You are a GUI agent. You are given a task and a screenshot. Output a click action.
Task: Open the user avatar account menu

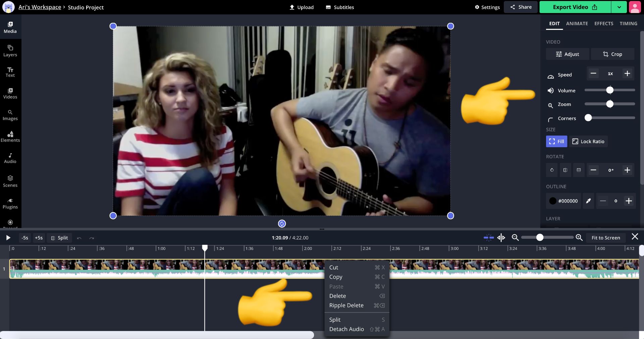[x=635, y=7]
